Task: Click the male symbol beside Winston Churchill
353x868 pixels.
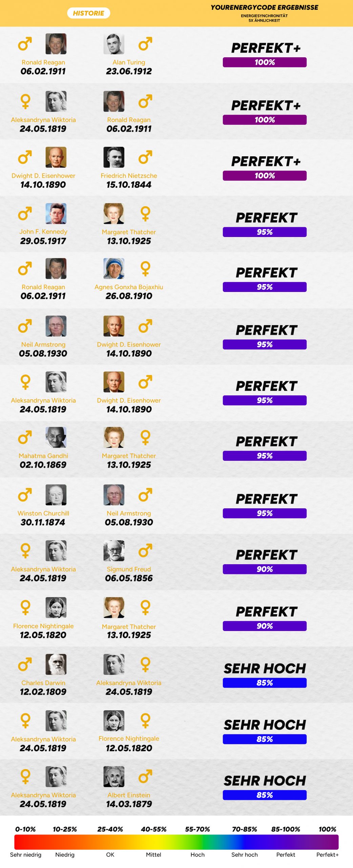Action: [x=25, y=495]
